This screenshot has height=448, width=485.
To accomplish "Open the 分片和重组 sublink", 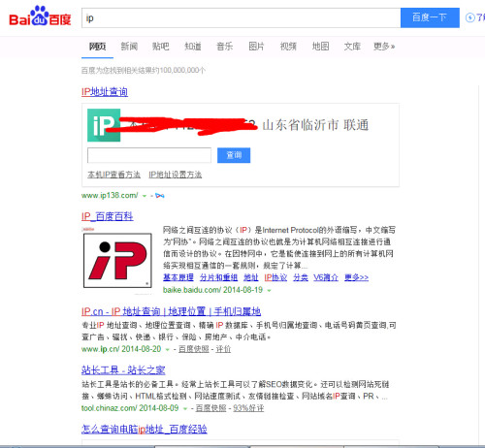I will (218, 277).
